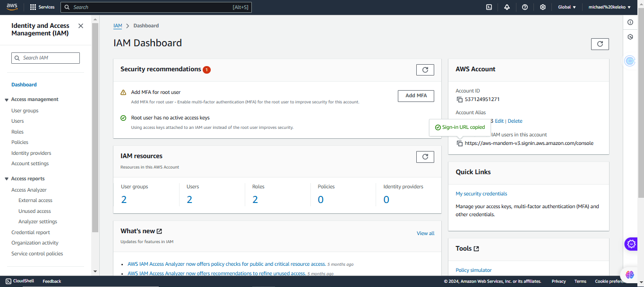Click the red recommendations count badge
The width and height of the screenshot is (644, 287).
tap(206, 70)
